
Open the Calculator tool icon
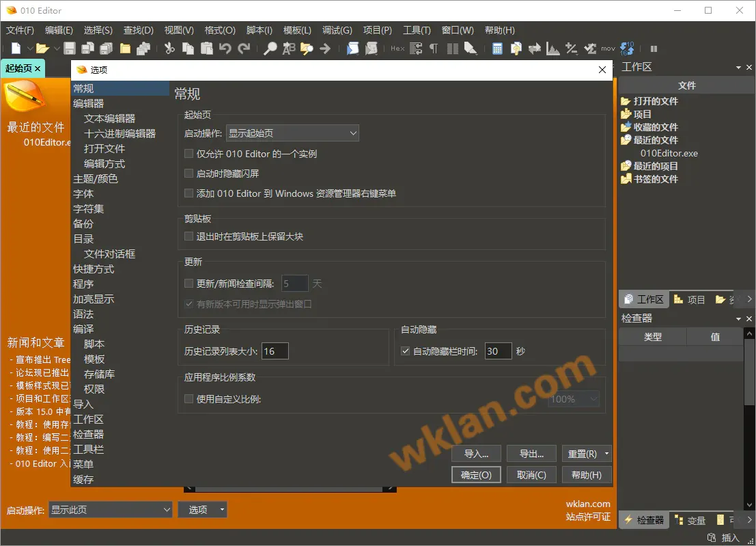click(498, 49)
